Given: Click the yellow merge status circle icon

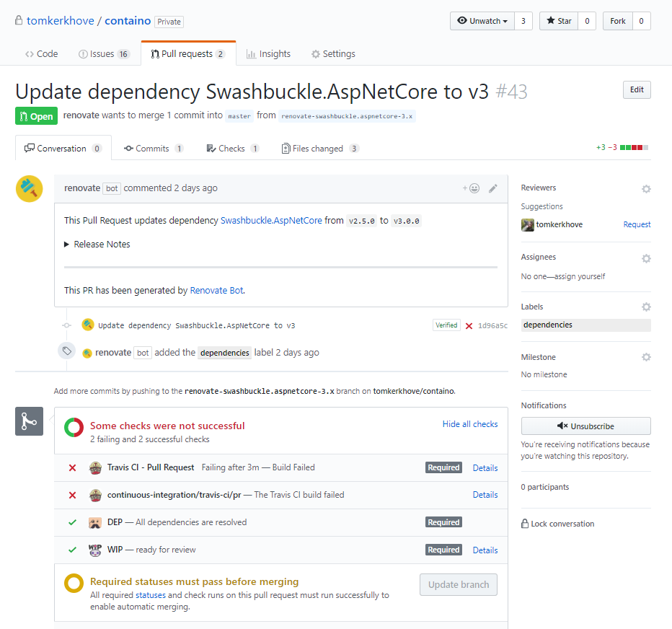Looking at the screenshot, I should point(74,583).
